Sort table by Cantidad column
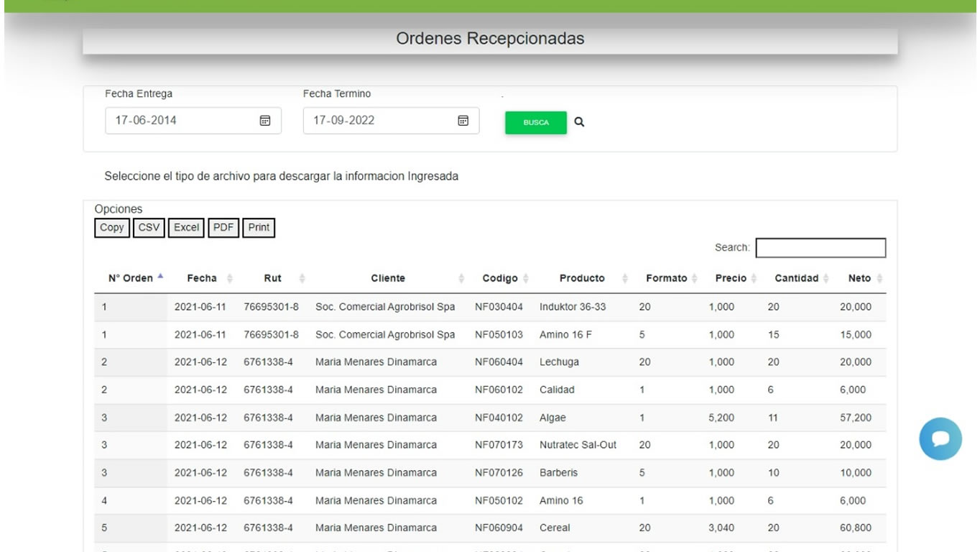Viewport: 980px width, 552px height. 797,278
